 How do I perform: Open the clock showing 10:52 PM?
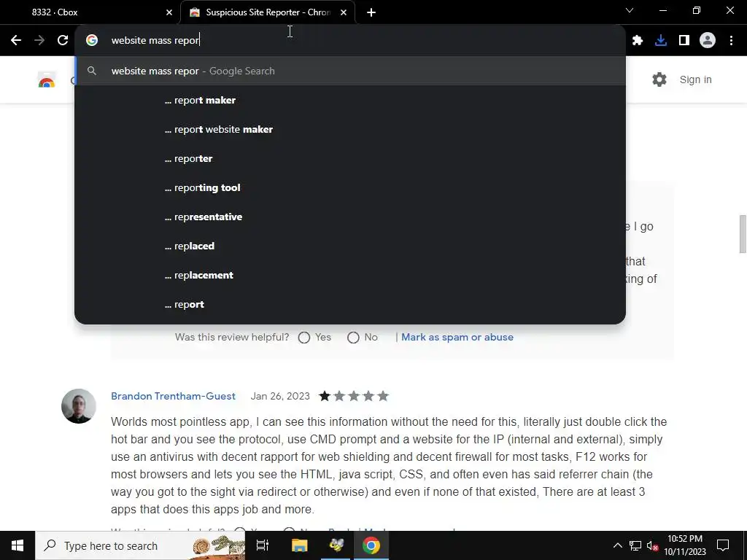[684, 545]
